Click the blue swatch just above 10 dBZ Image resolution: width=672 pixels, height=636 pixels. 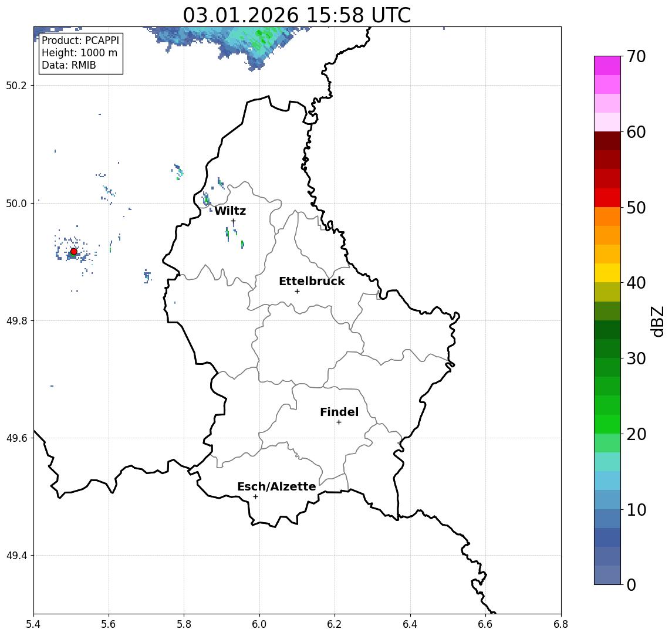coord(607,499)
